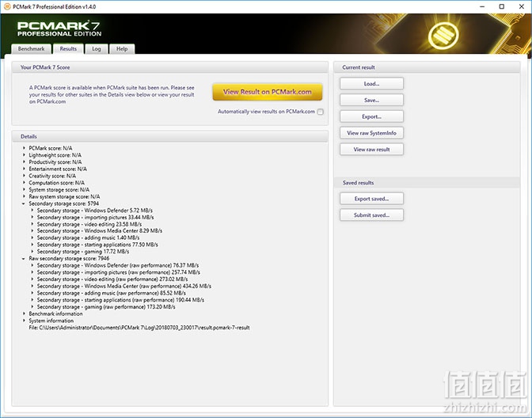Select adding music (raw performance) 85.52 MB/s row

[x=112, y=293]
